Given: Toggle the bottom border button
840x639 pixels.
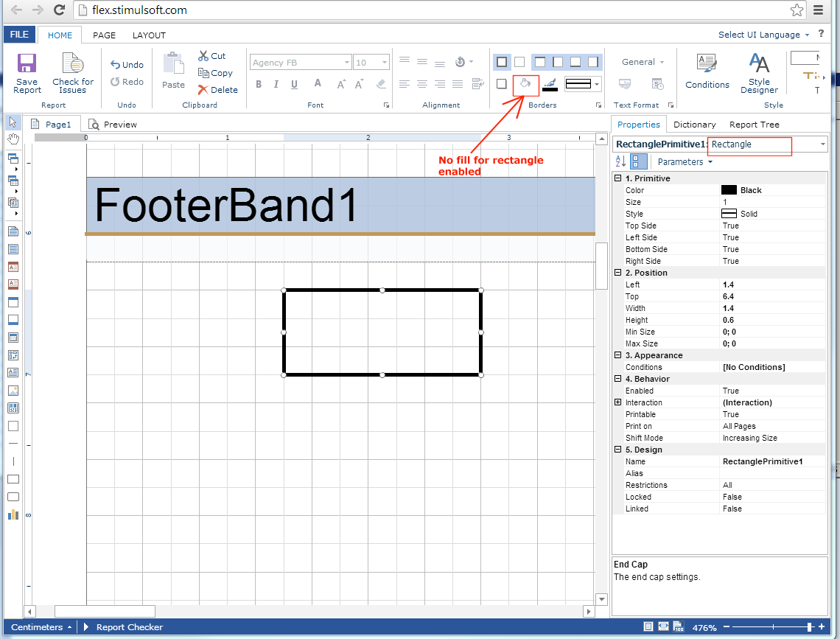Looking at the screenshot, I should (575, 62).
